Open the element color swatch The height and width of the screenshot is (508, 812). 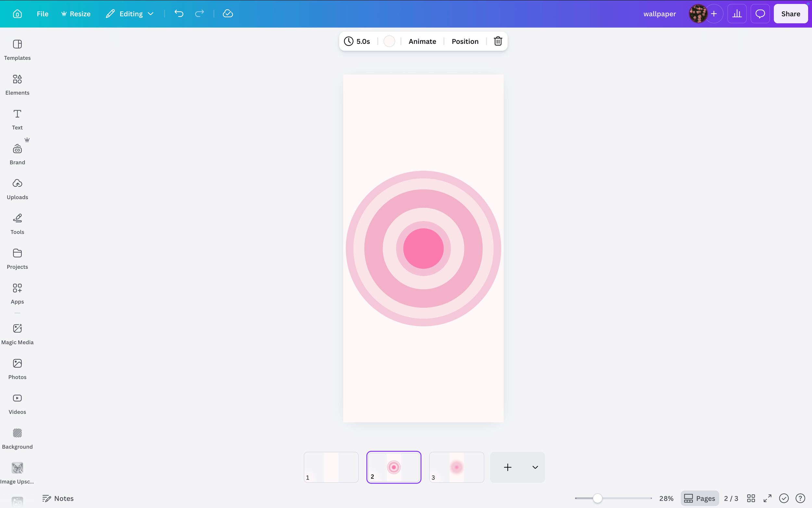tap(389, 41)
